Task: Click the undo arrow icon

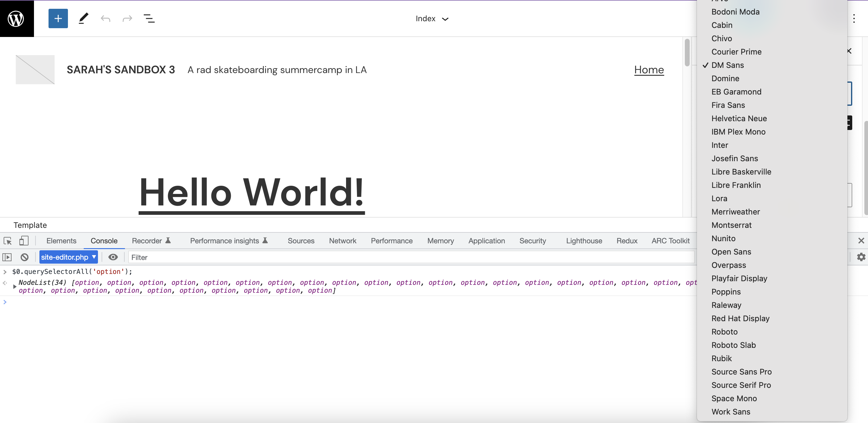Action: click(x=106, y=18)
